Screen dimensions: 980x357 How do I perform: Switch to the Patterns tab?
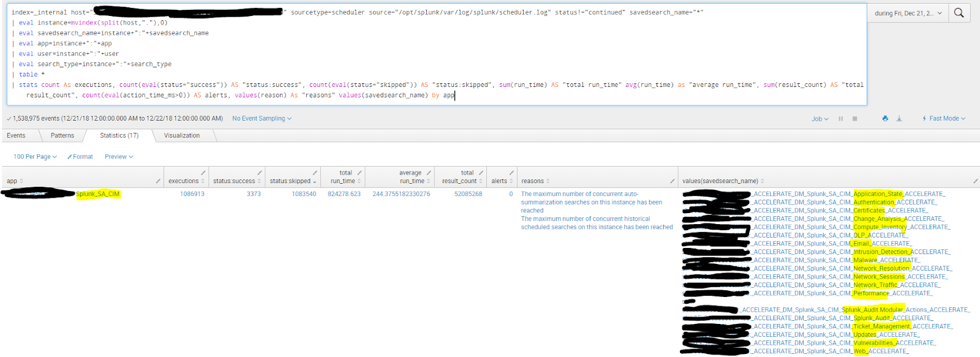62,135
